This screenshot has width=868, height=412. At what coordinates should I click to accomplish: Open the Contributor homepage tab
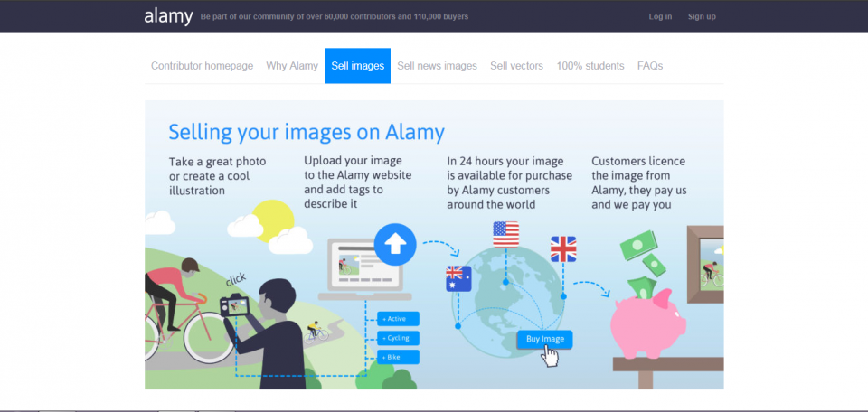[202, 66]
